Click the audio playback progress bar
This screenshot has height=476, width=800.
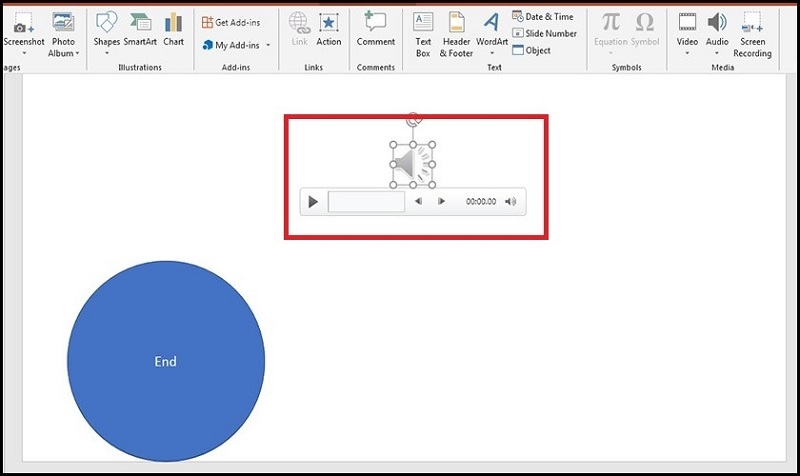[366, 202]
